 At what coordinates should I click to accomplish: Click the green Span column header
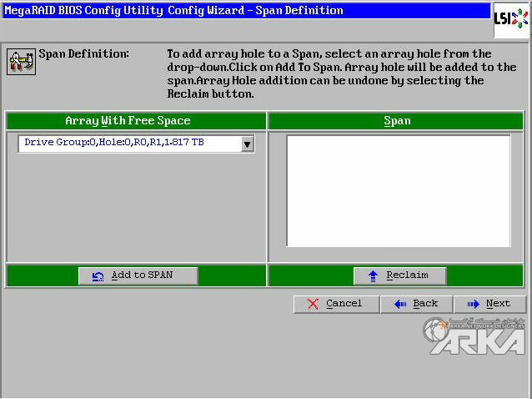pos(397,121)
